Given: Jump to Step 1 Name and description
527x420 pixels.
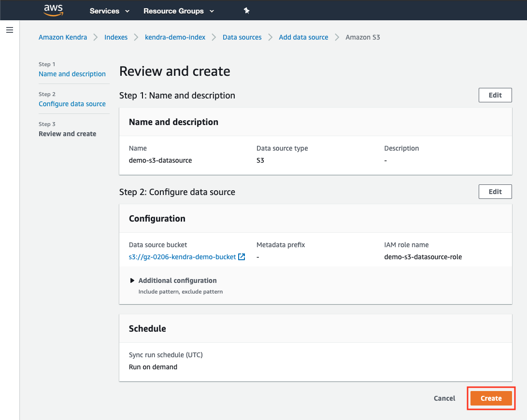Looking at the screenshot, I should 72,74.
